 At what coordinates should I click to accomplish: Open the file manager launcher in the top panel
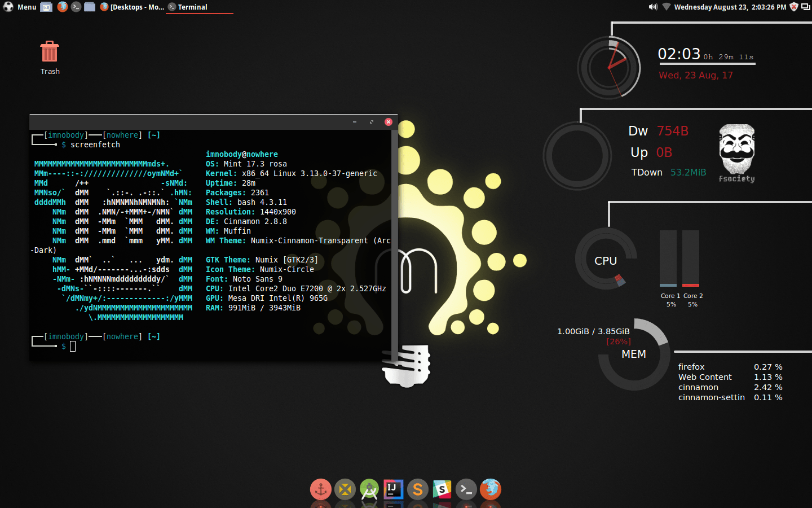(90, 7)
